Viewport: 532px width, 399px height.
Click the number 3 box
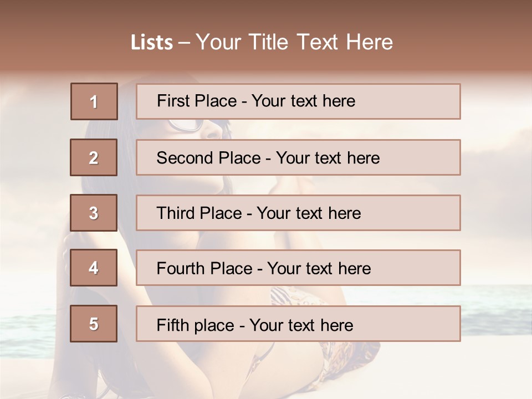[94, 213]
